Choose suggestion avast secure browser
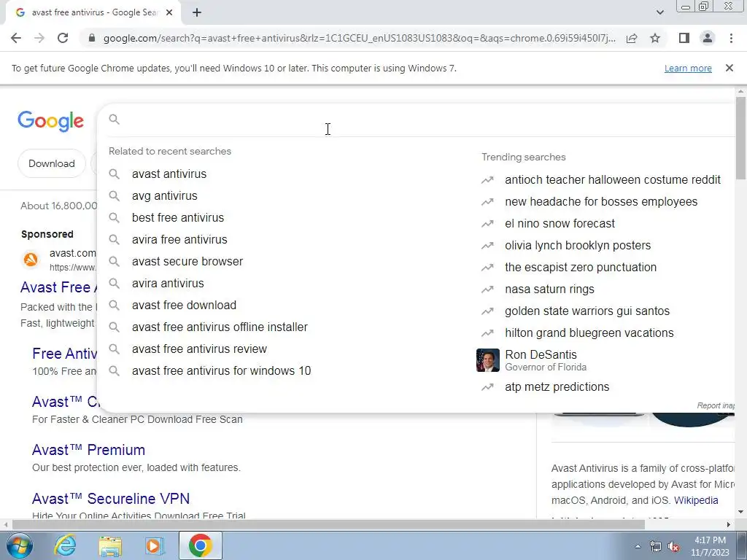The height and width of the screenshot is (560, 747). coord(187,262)
